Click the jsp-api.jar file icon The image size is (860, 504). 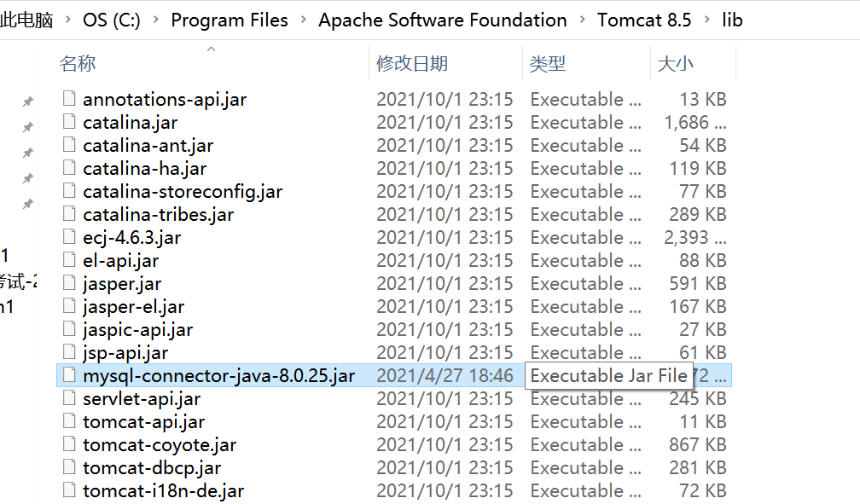pos(69,352)
